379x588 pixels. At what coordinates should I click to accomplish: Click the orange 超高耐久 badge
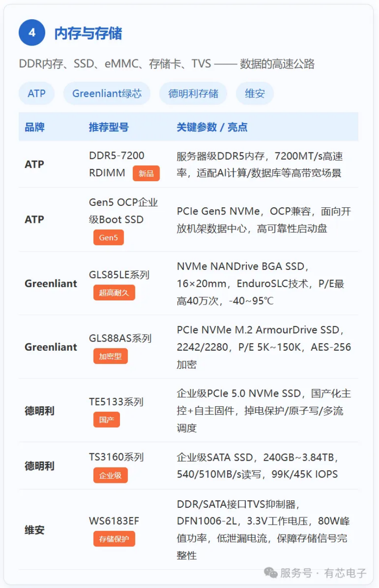coord(114,293)
